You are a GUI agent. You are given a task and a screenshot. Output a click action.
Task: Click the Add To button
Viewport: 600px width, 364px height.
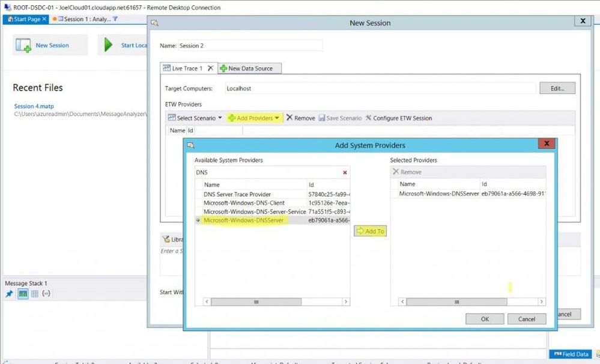point(370,231)
